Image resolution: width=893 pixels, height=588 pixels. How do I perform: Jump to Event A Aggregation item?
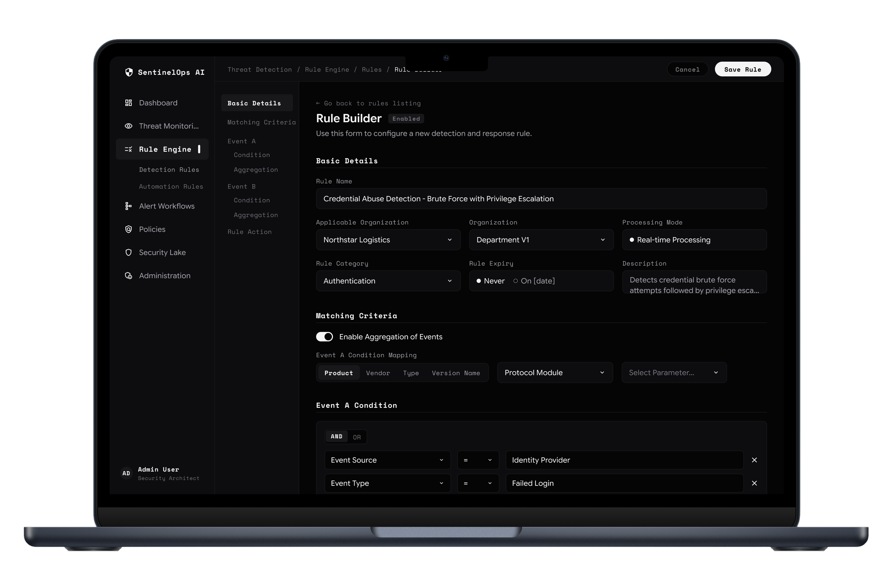(x=256, y=170)
